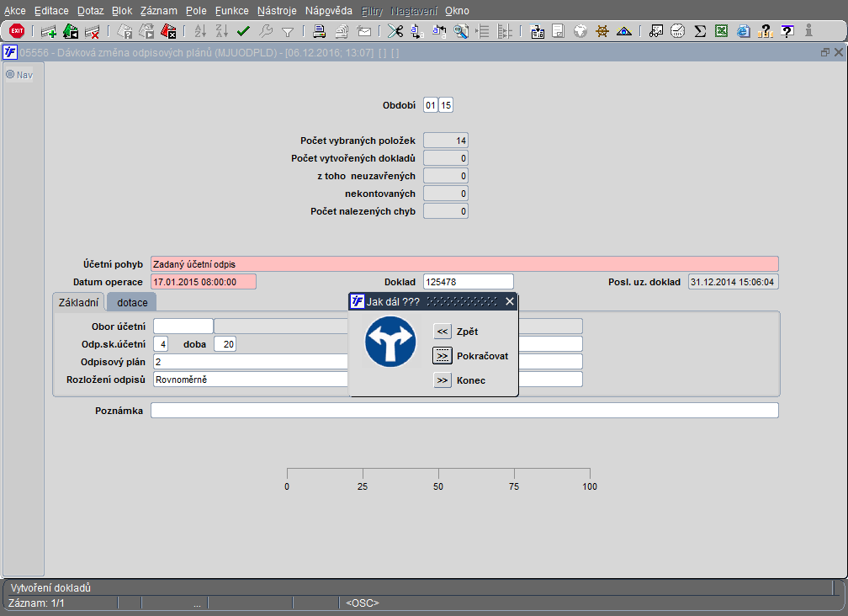Click the green Excel export icon

point(722,31)
